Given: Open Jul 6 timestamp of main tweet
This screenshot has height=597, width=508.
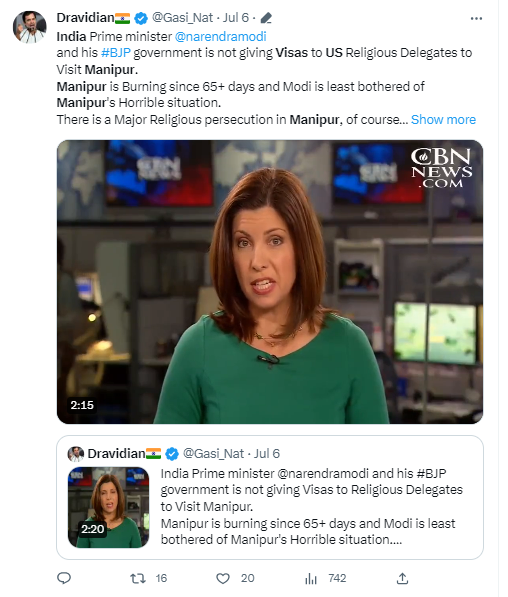Looking at the screenshot, I should click(x=236, y=18).
